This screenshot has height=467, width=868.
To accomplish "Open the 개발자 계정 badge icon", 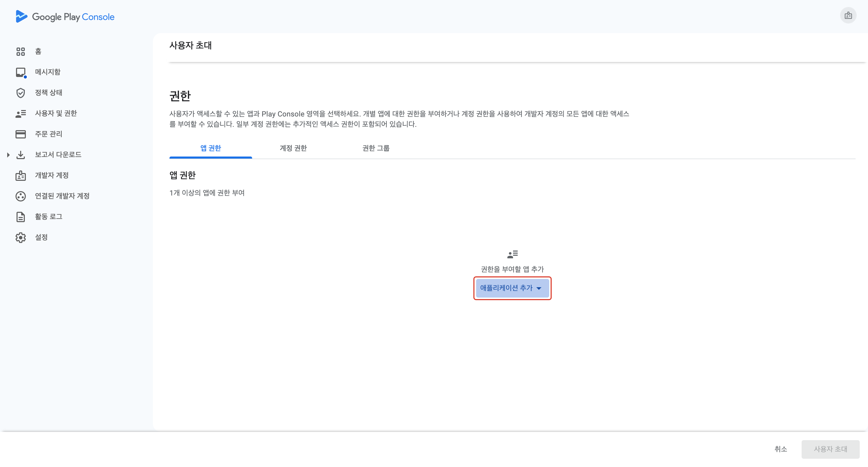I will [21, 176].
